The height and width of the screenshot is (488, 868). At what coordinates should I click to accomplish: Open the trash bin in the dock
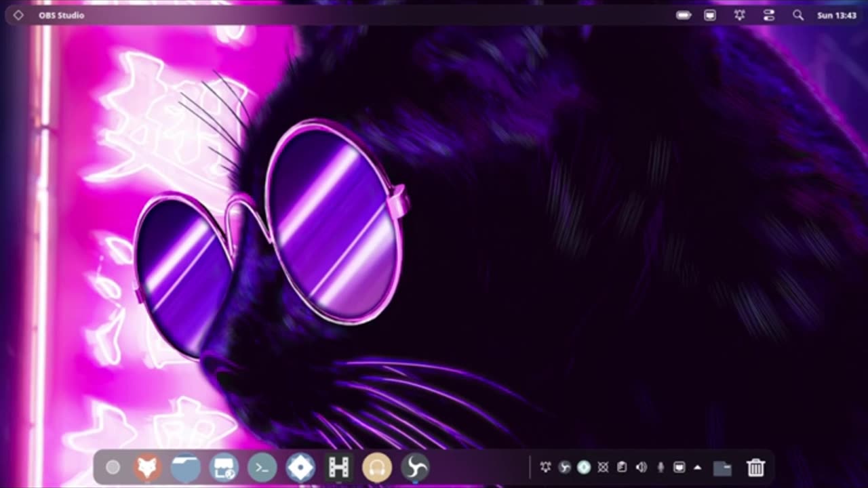756,467
